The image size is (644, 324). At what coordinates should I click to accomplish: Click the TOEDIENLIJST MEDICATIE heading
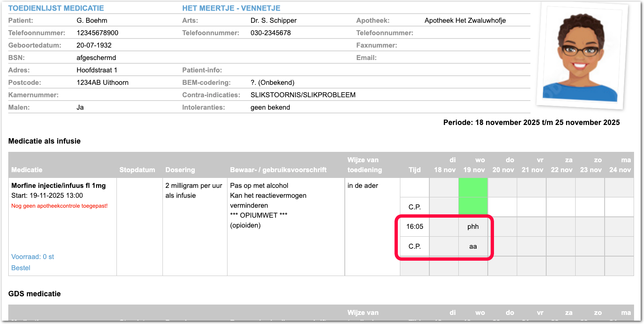[56, 8]
